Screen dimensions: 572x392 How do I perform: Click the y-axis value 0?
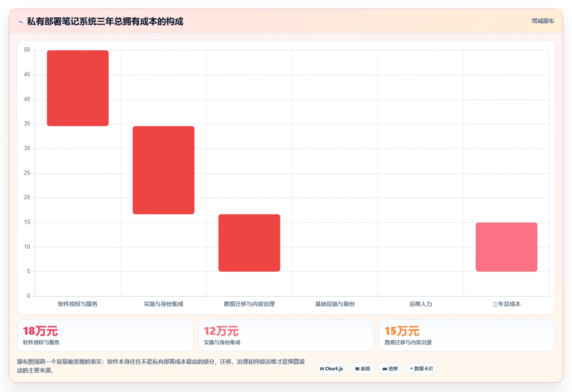29,296
